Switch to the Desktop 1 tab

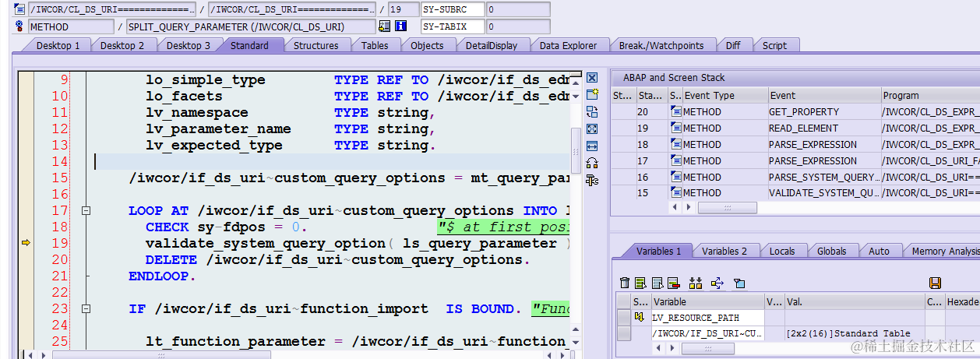coord(58,45)
